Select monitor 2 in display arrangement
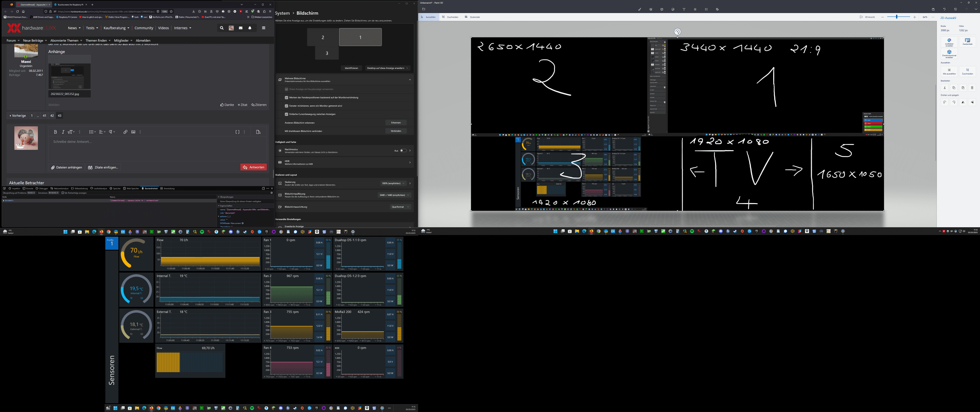Screen dimensions: 980x412 [x=323, y=37]
